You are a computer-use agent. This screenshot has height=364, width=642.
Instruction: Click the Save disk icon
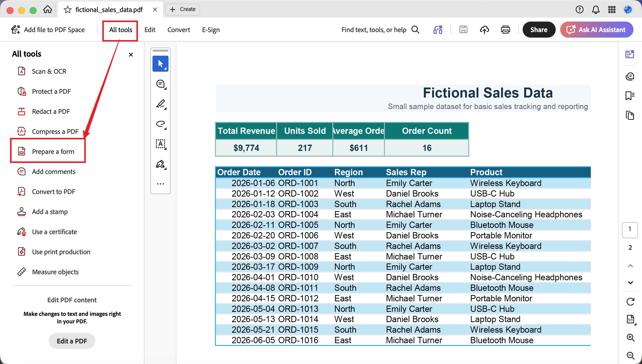point(463,30)
